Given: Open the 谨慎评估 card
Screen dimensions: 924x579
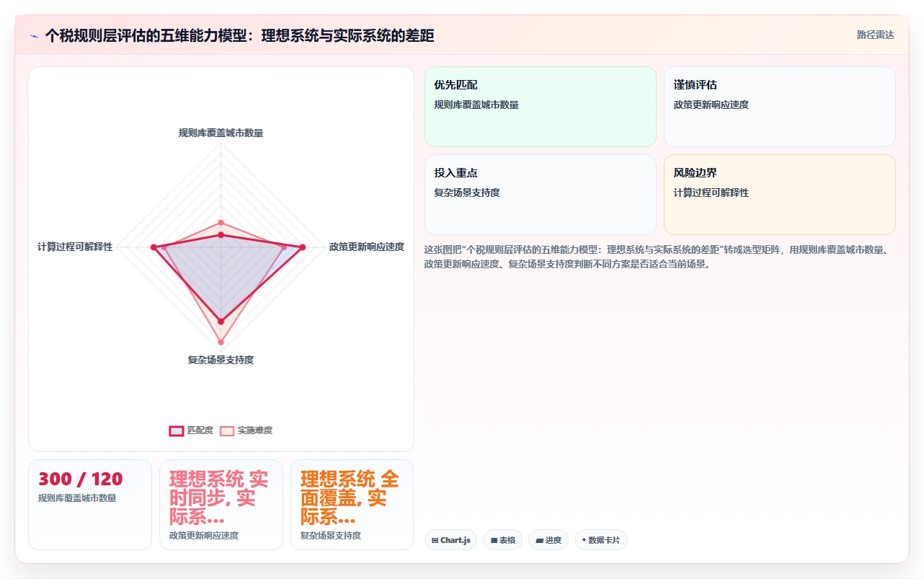Looking at the screenshot, I should click(x=780, y=107).
